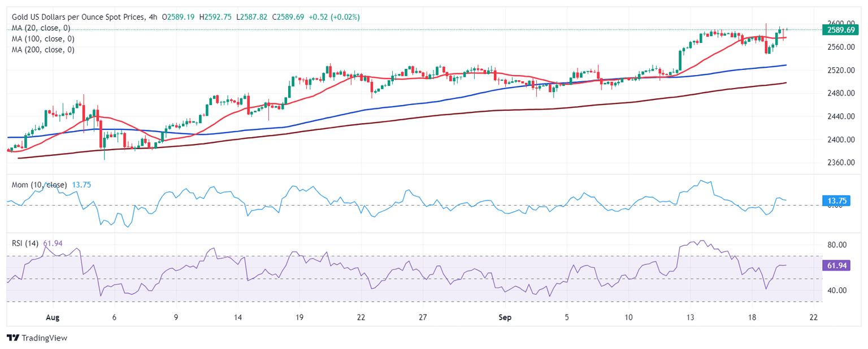Click the 80.00 RSI axis label
This screenshot has height=349, width=868.
click(x=836, y=245)
